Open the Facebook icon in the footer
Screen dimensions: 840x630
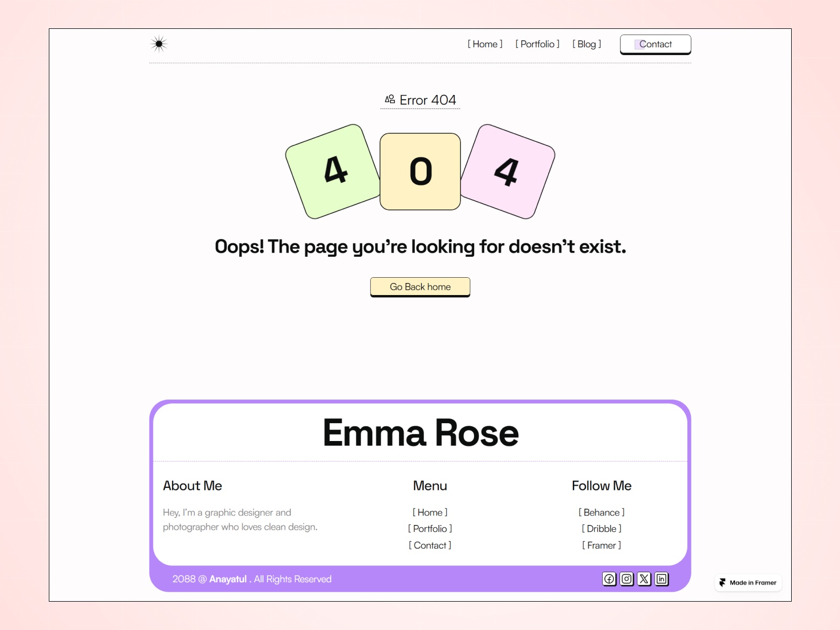pyautogui.click(x=609, y=579)
